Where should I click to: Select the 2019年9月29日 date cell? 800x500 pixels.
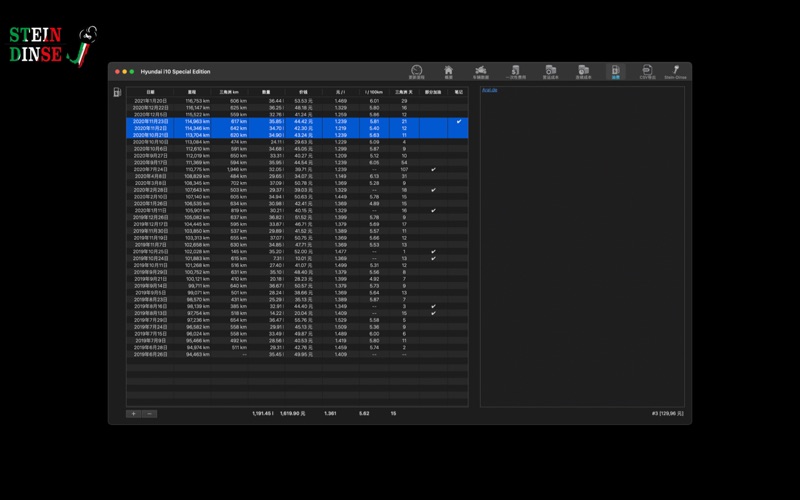[151, 272]
